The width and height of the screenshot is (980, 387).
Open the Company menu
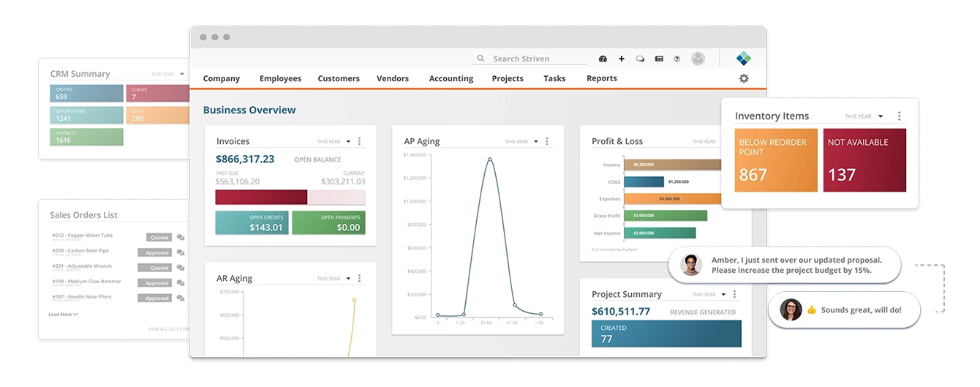click(222, 78)
